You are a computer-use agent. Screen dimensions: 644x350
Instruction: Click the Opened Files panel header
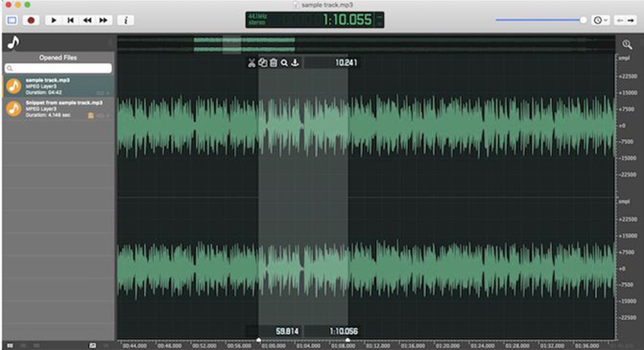(x=58, y=58)
